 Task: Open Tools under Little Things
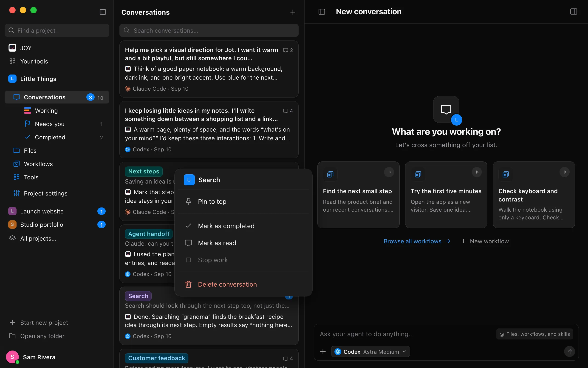57,177
